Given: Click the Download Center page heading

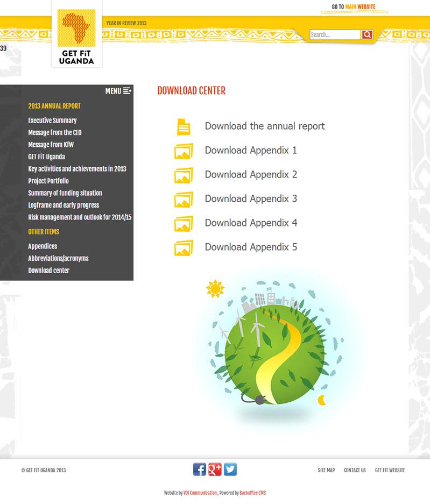Looking at the screenshot, I should coord(192,91).
